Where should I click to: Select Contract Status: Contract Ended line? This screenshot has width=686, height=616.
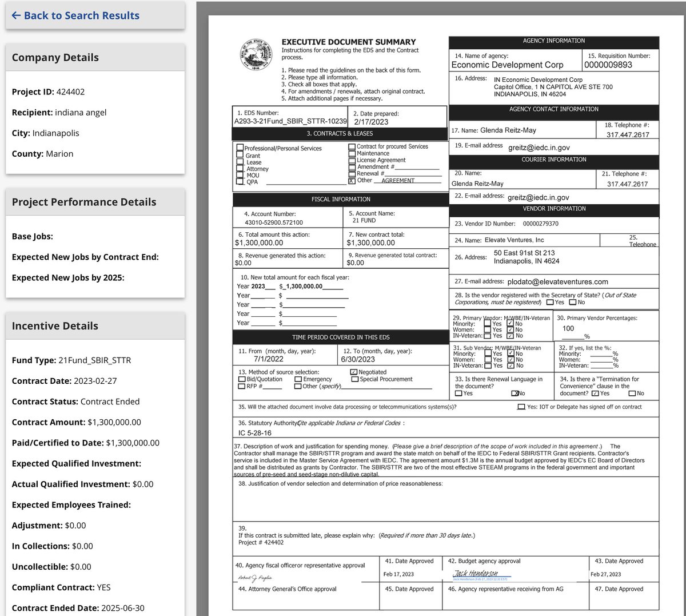(x=75, y=402)
